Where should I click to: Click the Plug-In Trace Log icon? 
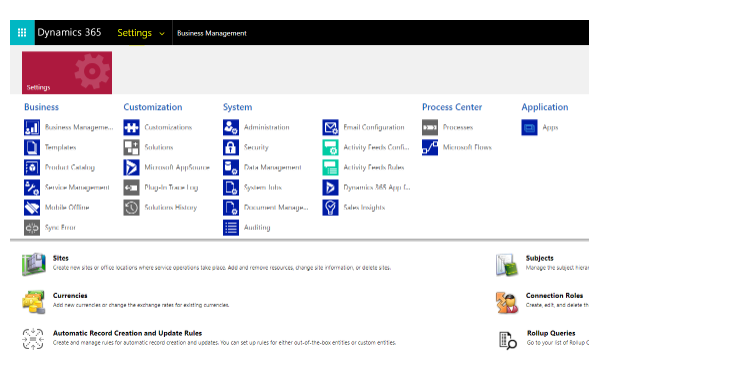click(132, 188)
